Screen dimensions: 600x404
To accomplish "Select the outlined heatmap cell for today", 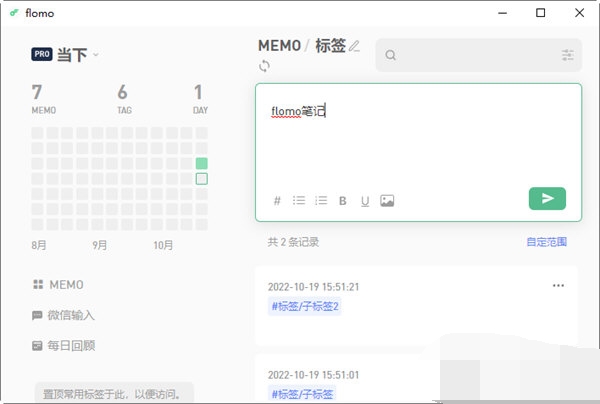I will pos(202,179).
